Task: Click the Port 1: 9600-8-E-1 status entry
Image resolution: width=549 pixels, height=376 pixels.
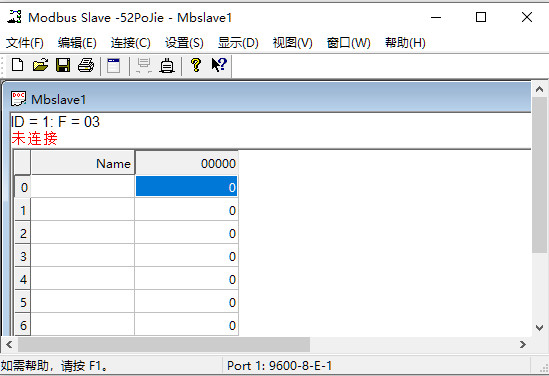Action: click(x=279, y=366)
